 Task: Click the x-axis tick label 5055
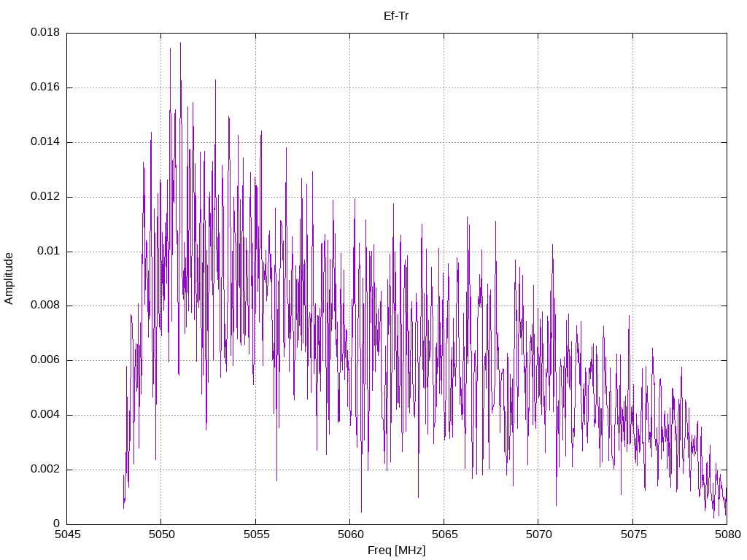tap(256, 534)
